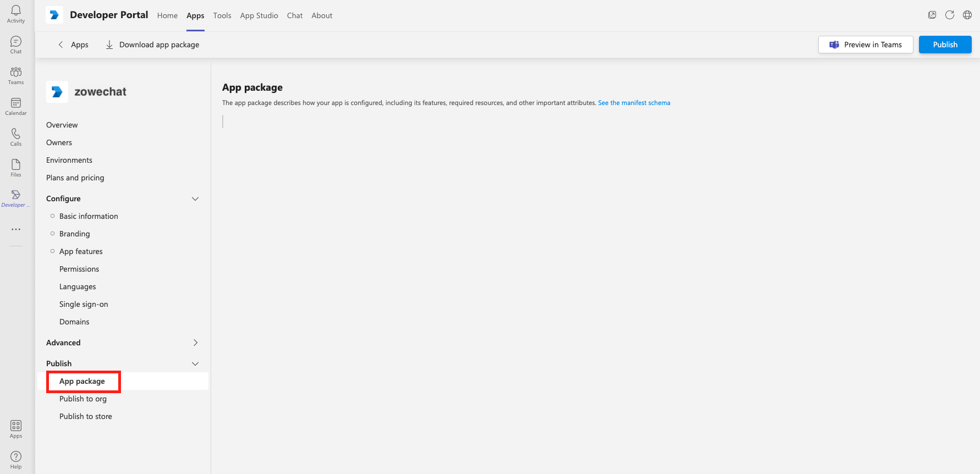Click the blue Publish button
Image resolution: width=980 pixels, height=474 pixels.
pos(945,45)
